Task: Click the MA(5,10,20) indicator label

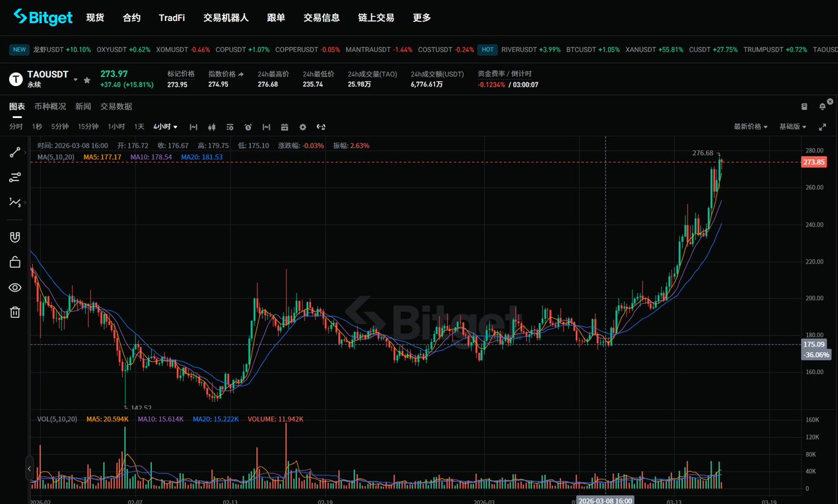Action: [x=56, y=157]
